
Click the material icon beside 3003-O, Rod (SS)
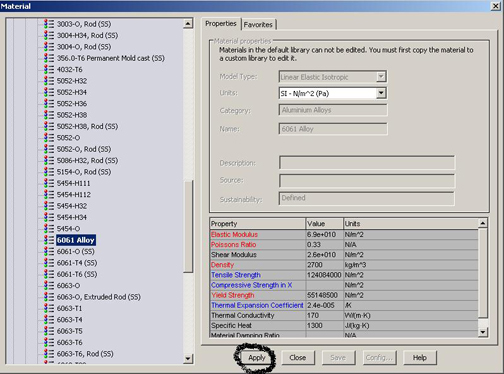(49, 24)
